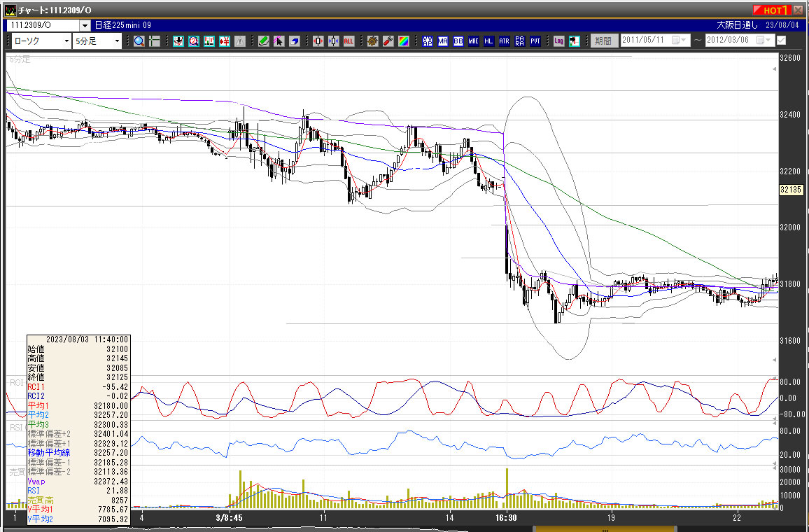The image size is (809, 532).
Task: Click the red-green bar chart icon
Action: pyautogui.click(x=209, y=41)
